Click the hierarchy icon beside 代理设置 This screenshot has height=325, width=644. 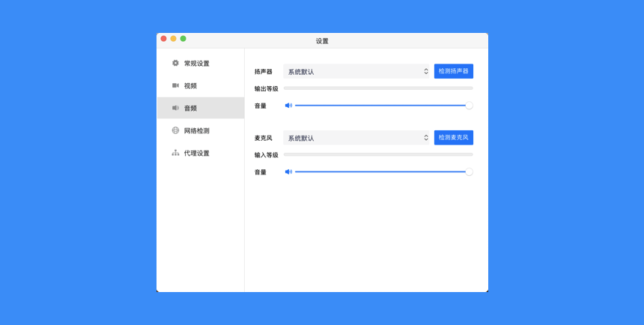click(175, 153)
